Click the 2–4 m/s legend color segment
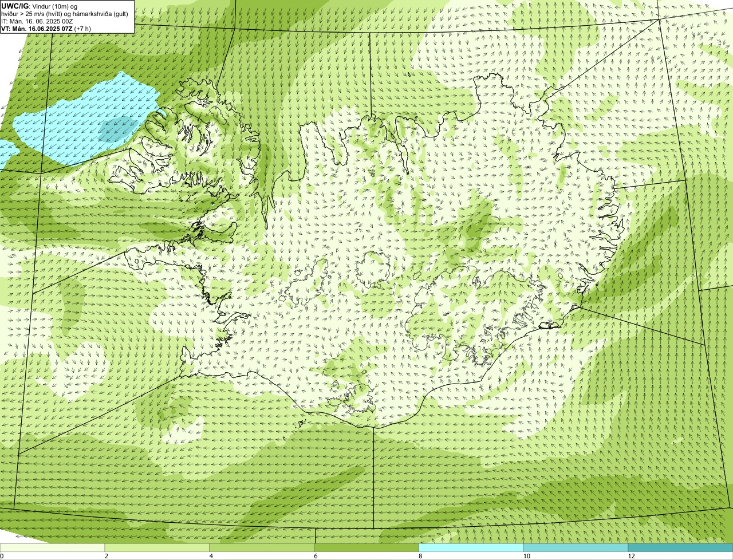 (157, 547)
